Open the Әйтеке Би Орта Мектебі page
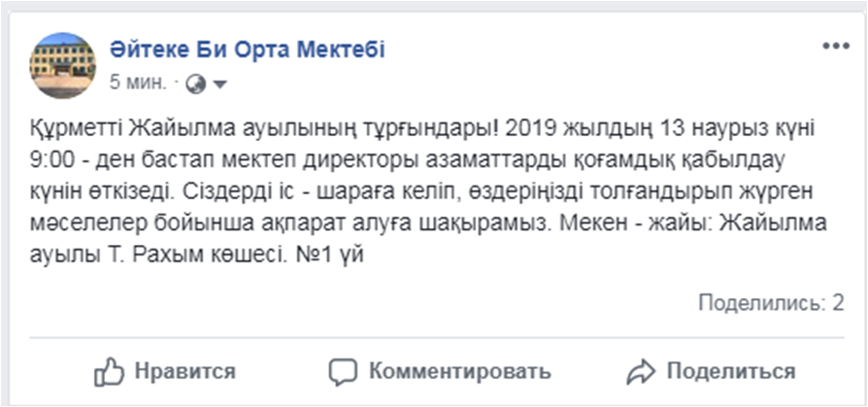 click(x=247, y=50)
